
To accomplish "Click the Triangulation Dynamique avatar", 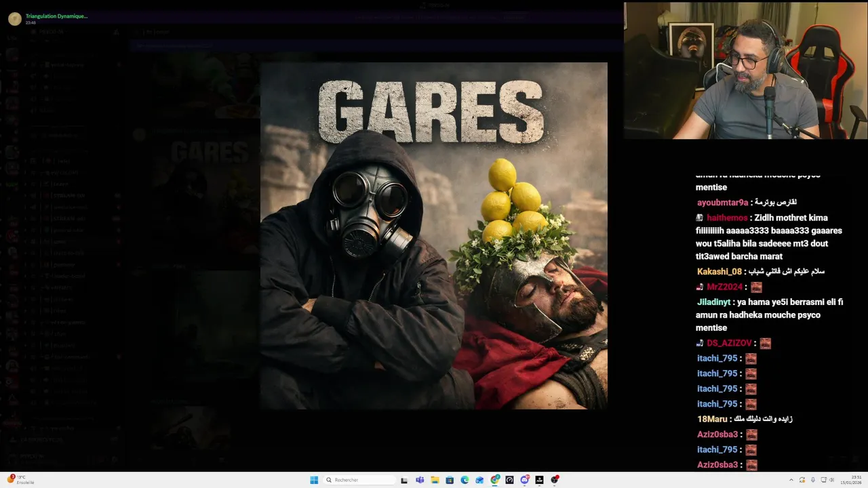I will (14, 18).
